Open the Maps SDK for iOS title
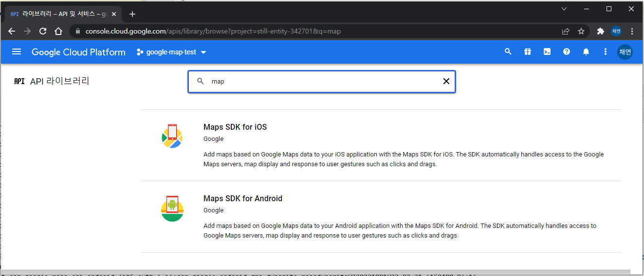Image resolution: width=644 pixels, height=276 pixels. 235,127
